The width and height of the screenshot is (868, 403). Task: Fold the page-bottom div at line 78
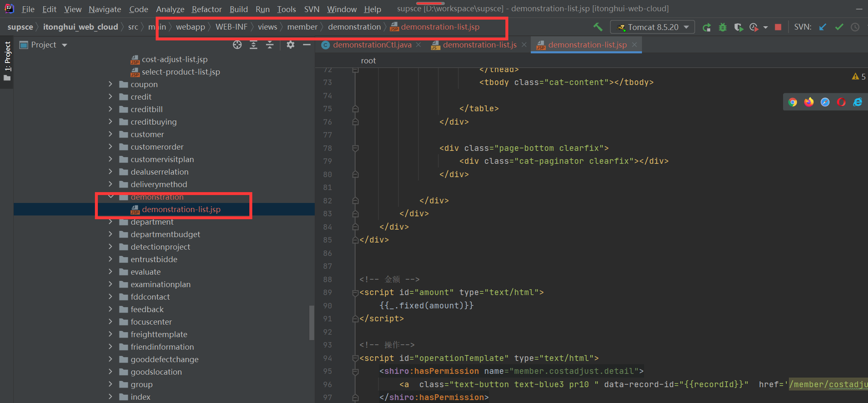click(355, 148)
